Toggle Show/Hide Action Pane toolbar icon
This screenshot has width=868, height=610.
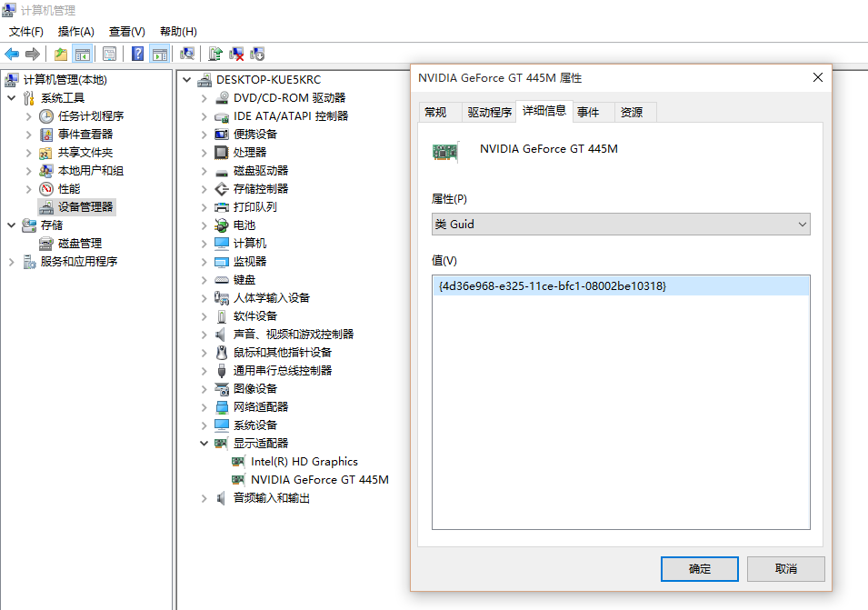[160, 54]
